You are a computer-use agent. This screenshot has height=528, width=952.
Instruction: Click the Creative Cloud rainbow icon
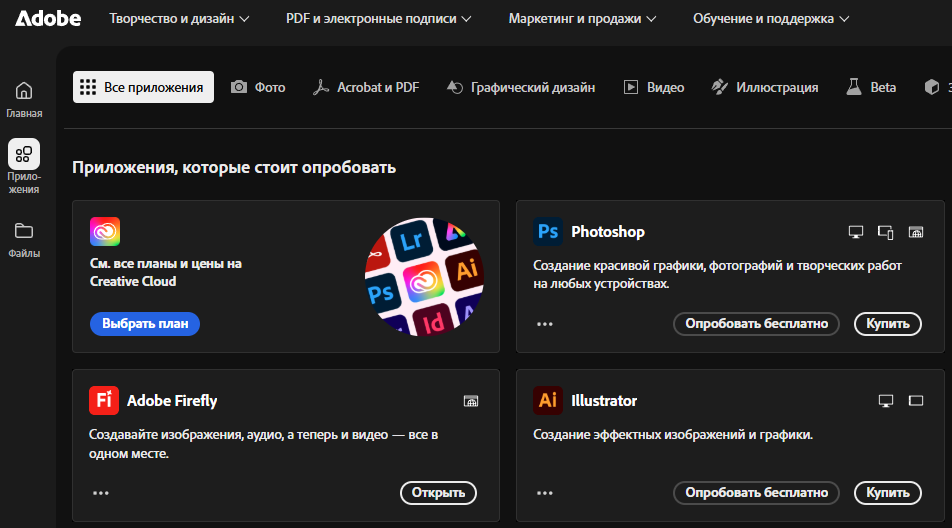(104, 231)
